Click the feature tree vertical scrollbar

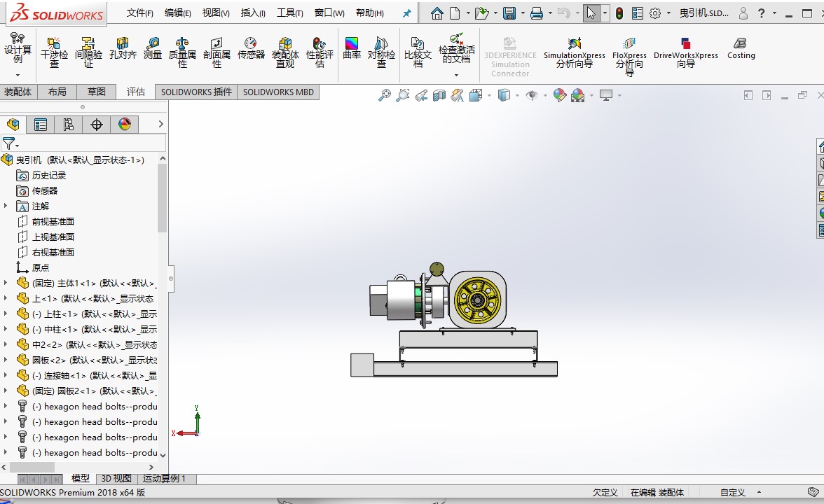163,198
